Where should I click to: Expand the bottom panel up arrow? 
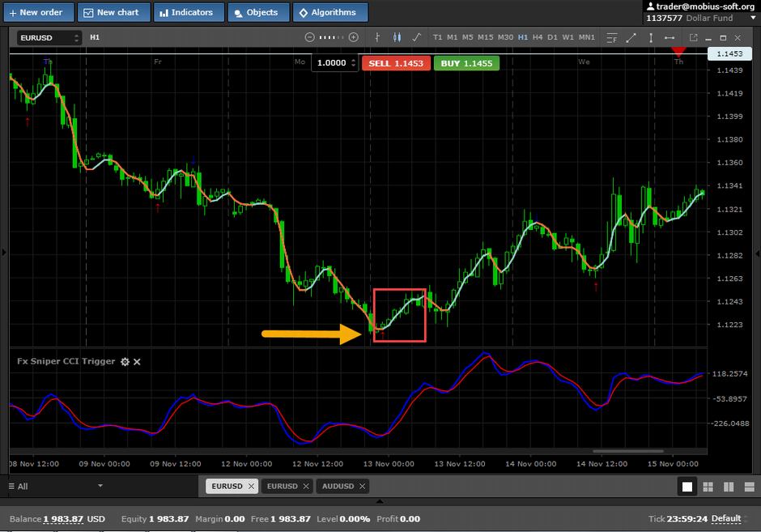tap(380, 501)
